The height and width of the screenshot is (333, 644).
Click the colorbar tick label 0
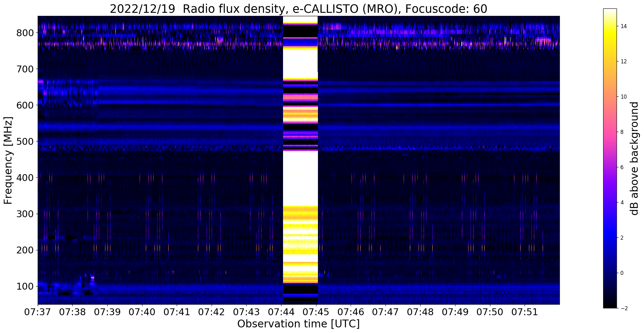[x=622, y=273]
